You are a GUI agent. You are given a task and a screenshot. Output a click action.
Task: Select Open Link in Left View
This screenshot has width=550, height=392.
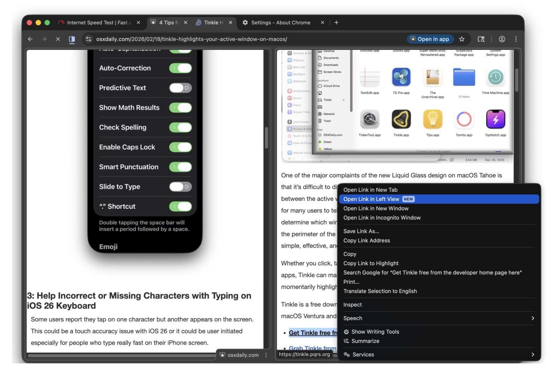(439, 199)
